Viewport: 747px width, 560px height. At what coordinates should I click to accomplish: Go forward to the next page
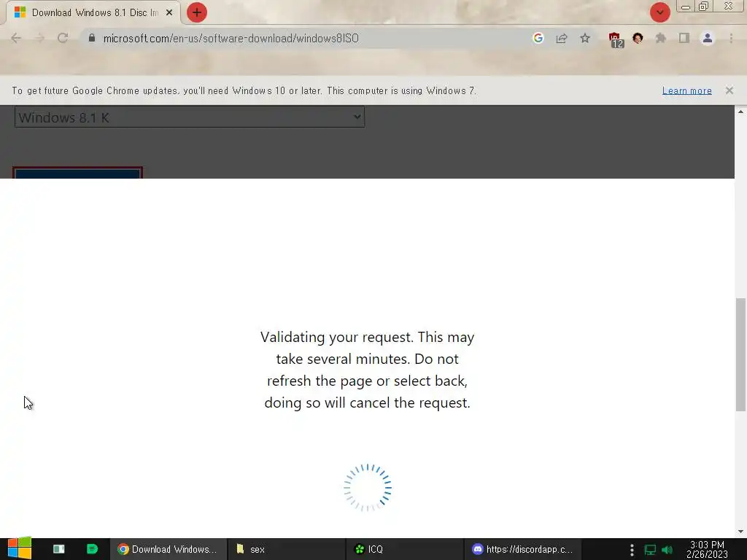(x=39, y=38)
